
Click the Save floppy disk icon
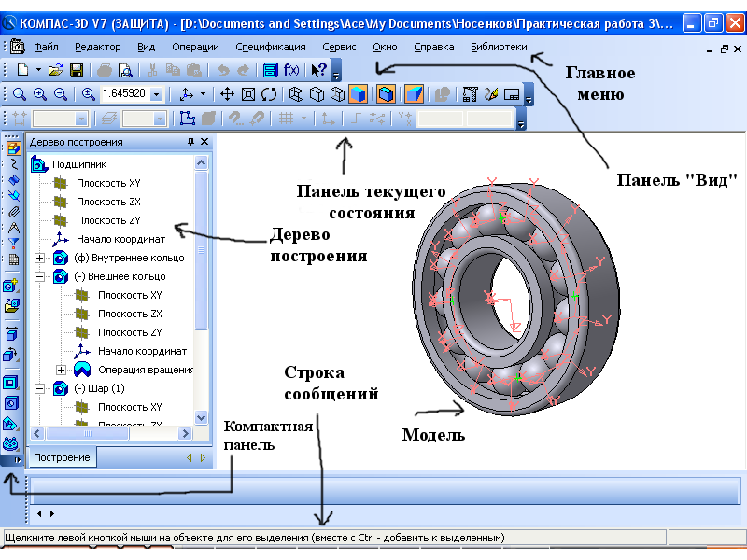(x=77, y=70)
